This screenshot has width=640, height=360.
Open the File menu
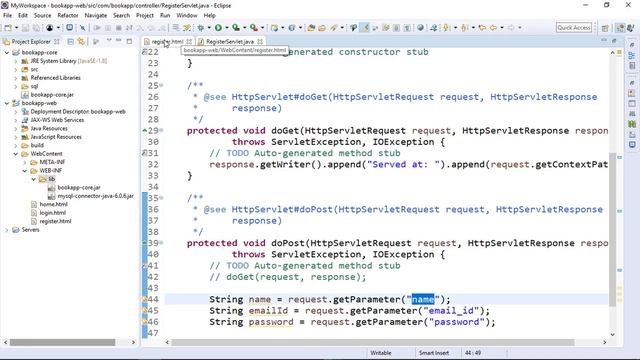tap(7, 16)
